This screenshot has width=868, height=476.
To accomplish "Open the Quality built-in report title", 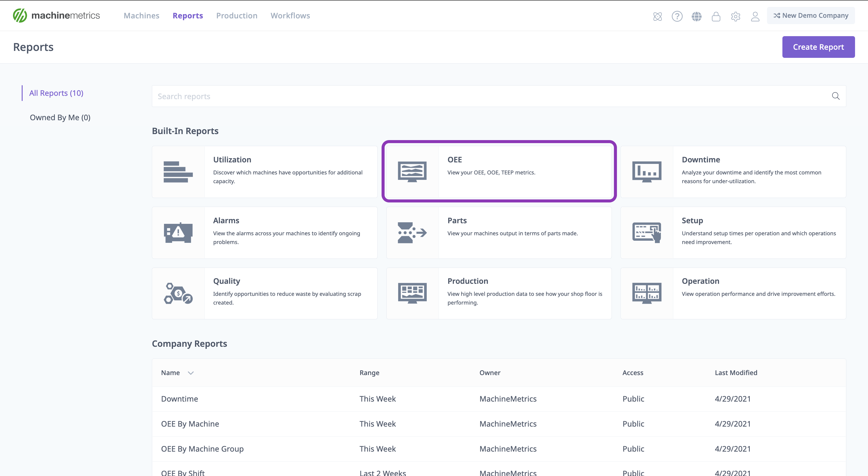I will pos(226,281).
